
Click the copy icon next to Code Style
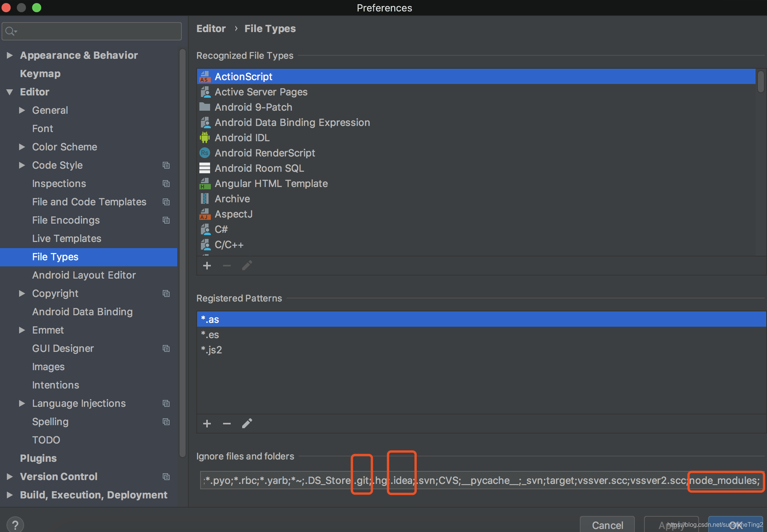click(166, 165)
